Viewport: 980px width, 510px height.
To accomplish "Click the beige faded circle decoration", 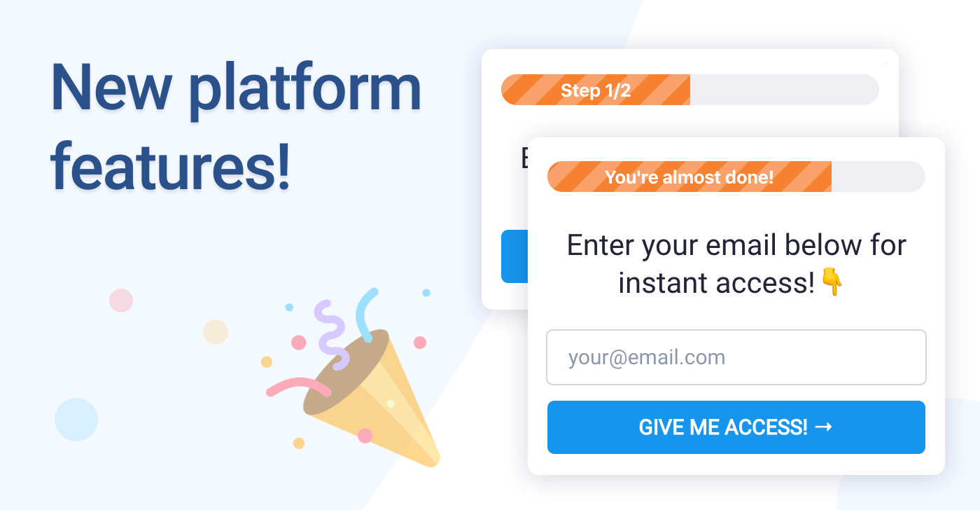I will coord(216,332).
